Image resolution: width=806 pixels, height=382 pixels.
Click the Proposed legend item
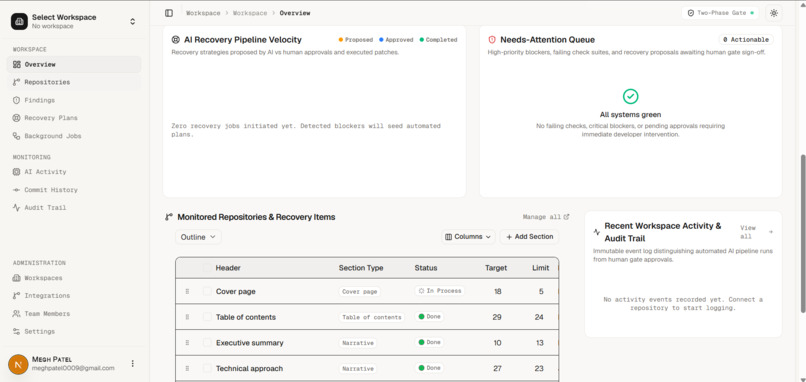355,40
